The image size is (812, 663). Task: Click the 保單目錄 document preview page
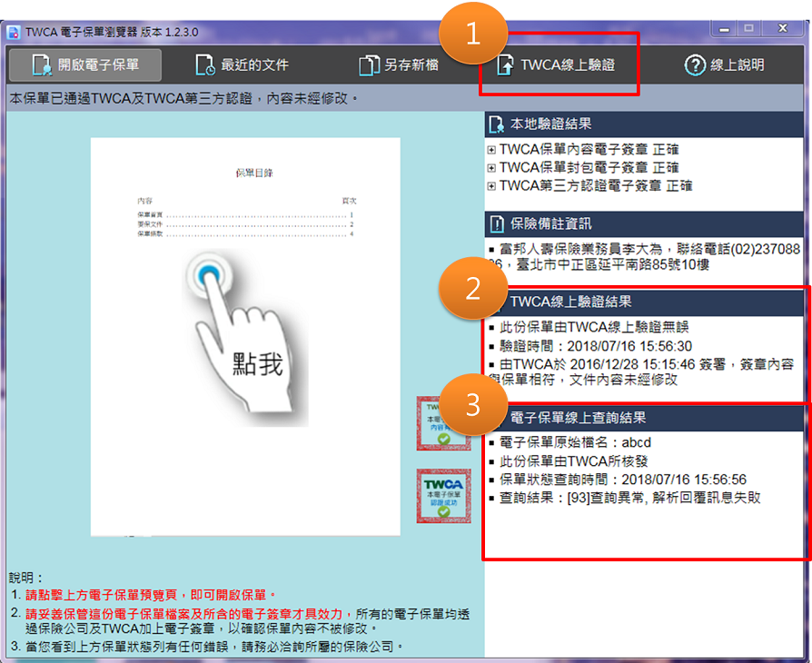(x=245, y=336)
